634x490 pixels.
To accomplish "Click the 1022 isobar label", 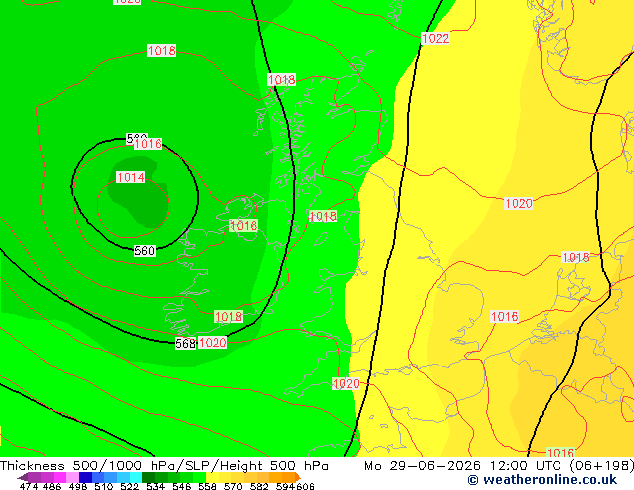I will point(435,38).
